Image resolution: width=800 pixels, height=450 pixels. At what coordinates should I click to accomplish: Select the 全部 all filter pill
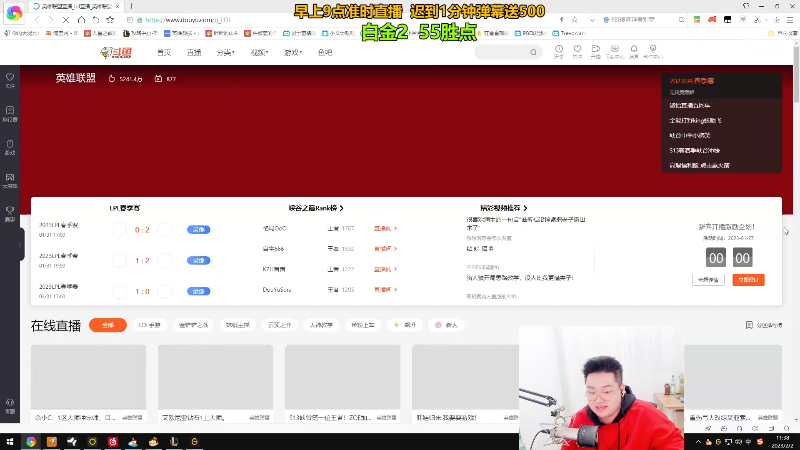108,325
